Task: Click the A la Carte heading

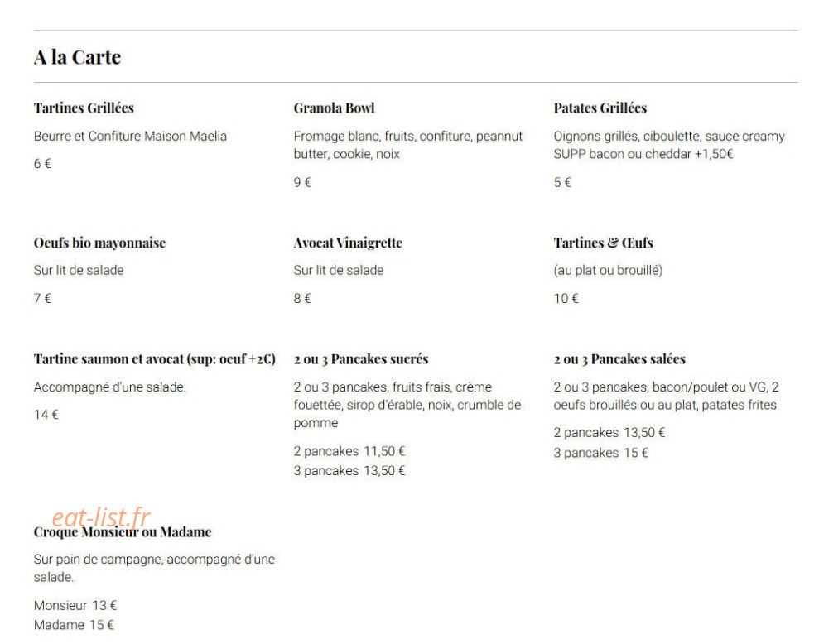Action: pos(77,57)
